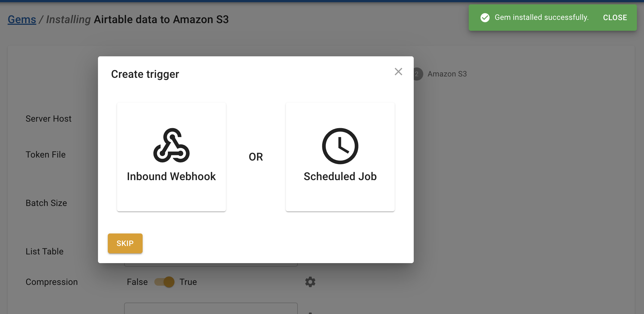Click the gear icon beside Compression
644x314 pixels.
click(x=310, y=282)
